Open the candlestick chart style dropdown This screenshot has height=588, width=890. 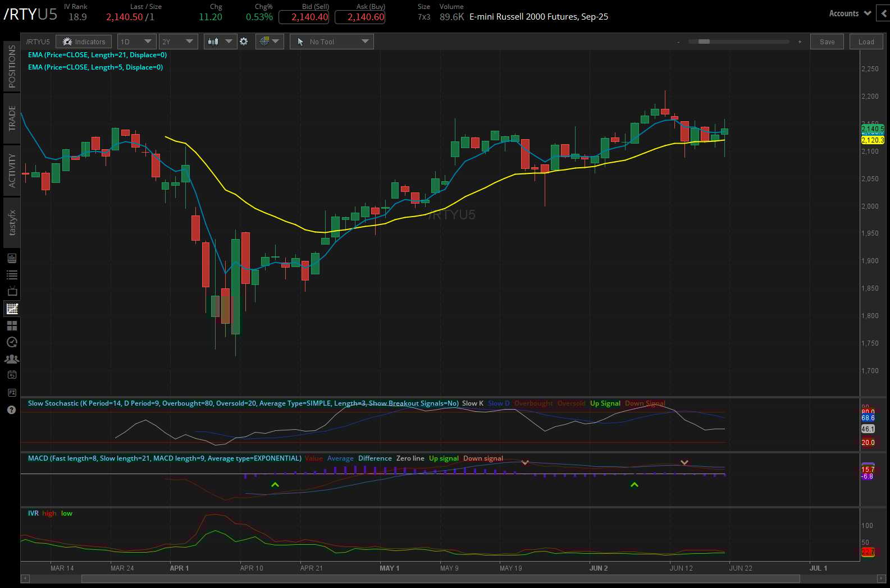point(220,42)
